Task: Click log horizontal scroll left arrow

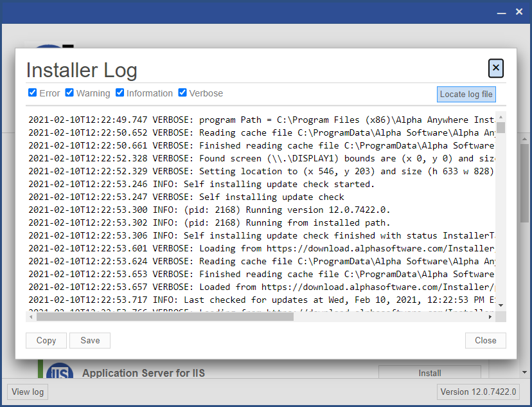Action: click(x=31, y=317)
